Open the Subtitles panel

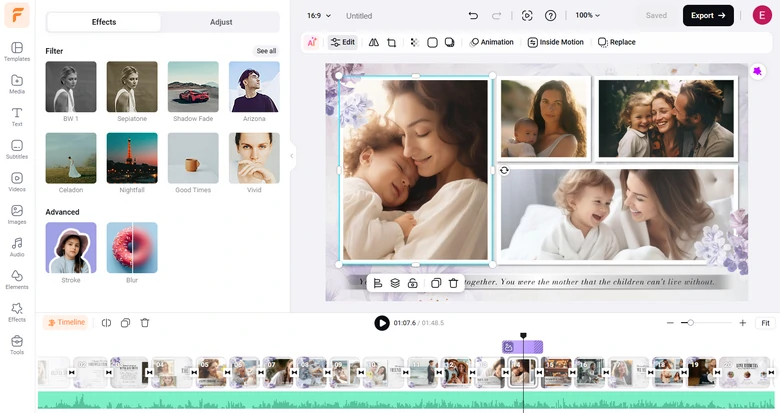coord(17,149)
